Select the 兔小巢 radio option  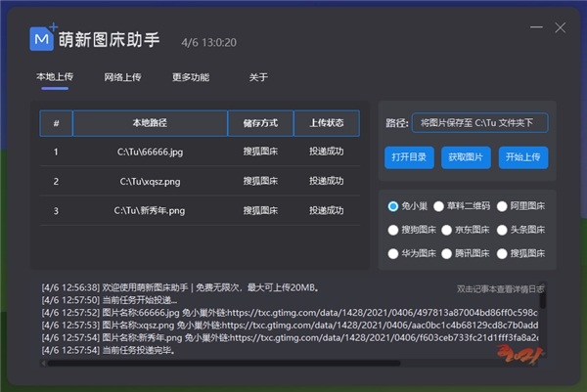(x=394, y=206)
